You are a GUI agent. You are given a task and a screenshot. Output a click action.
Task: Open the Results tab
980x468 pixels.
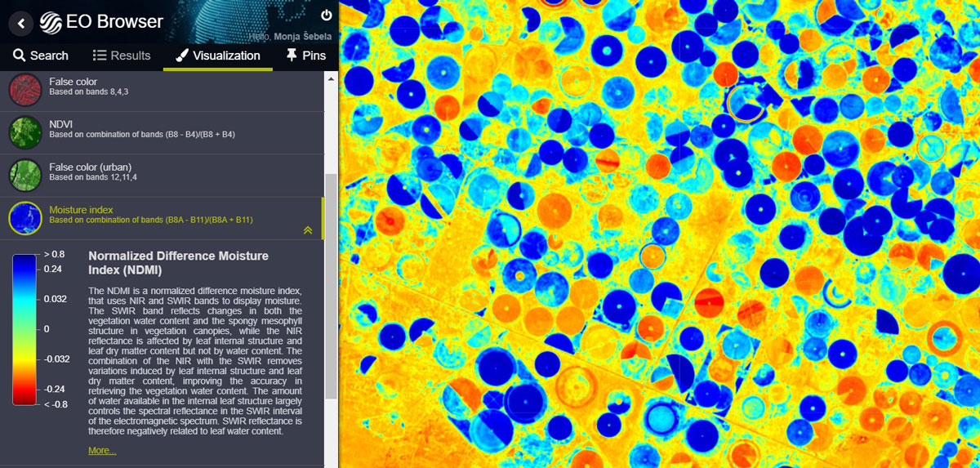coord(122,56)
